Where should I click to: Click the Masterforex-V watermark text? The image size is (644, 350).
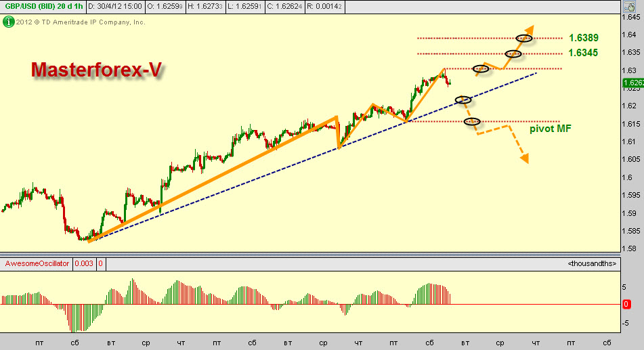click(x=96, y=70)
